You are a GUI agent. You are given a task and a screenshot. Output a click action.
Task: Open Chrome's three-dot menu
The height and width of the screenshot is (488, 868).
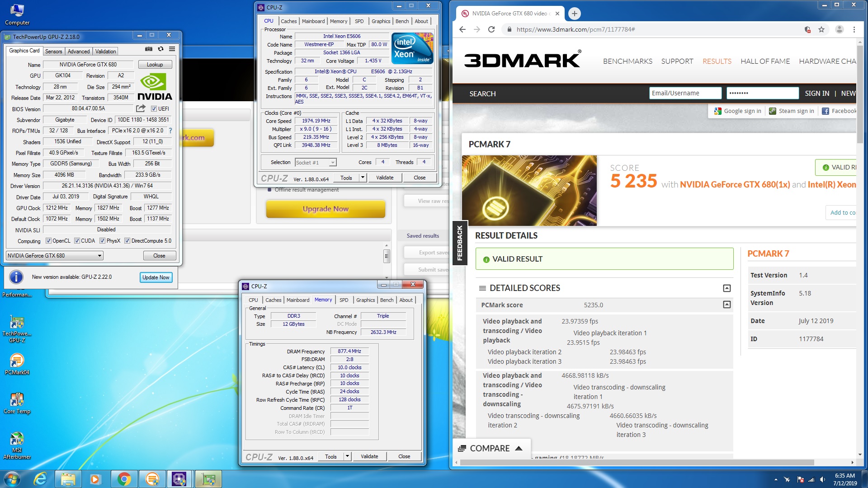(x=854, y=29)
